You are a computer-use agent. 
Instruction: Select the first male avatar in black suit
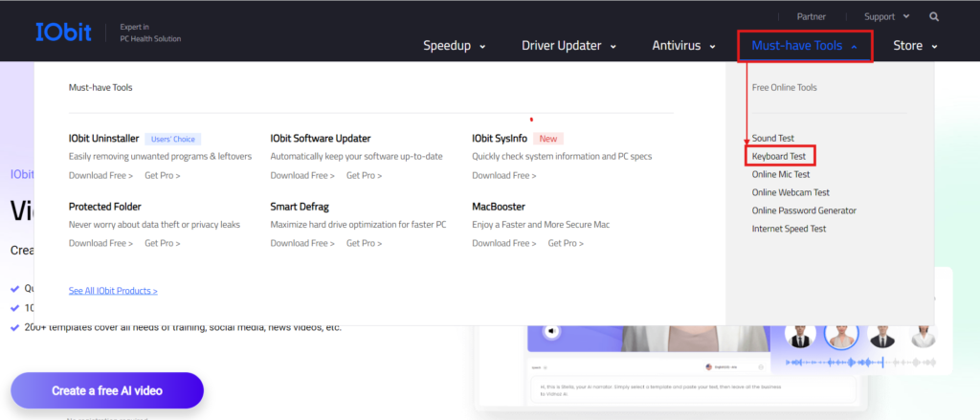click(799, 336)
